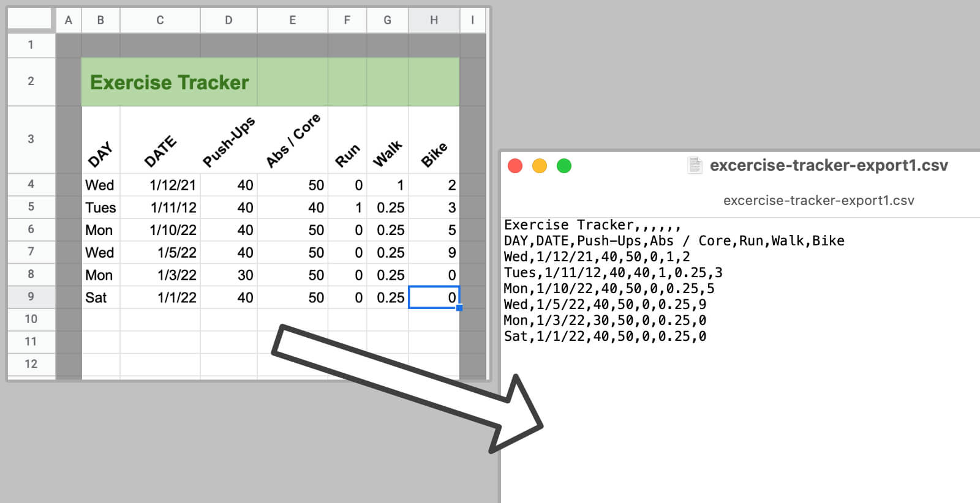The width and height of the screenshot is (980, 503).
Task: Select the date cell '1/5/22'
Action: [x=160, y=252]
